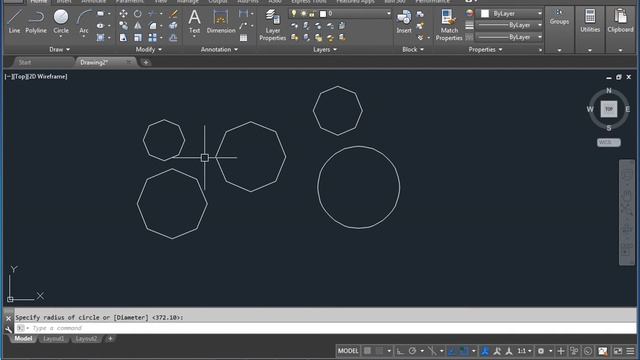Switch to the Model tab
The image size is (640, 360).
click(23, 339)
